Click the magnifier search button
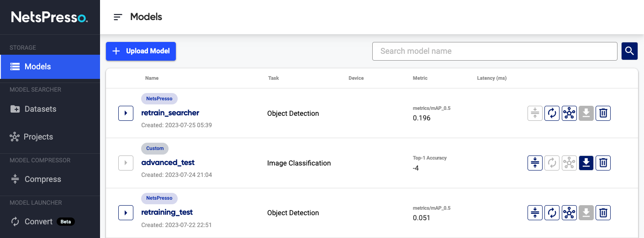Viewport: 644px width, 238px height. tap(629, 51)
